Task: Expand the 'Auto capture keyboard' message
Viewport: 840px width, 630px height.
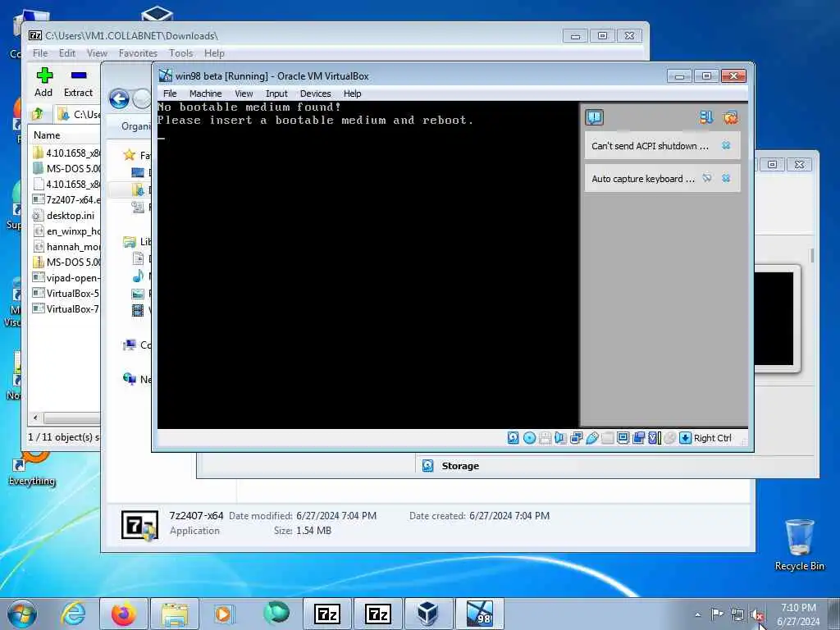Action: coord(643,178)
